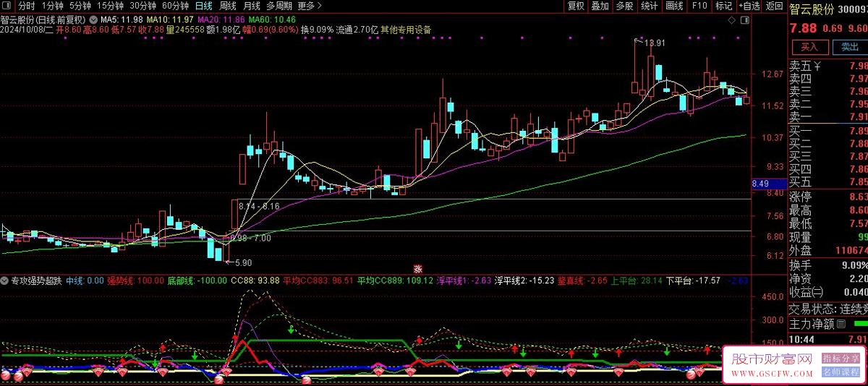Select the 15分钟 period tab
868x386 pixels.
[111, 6]
